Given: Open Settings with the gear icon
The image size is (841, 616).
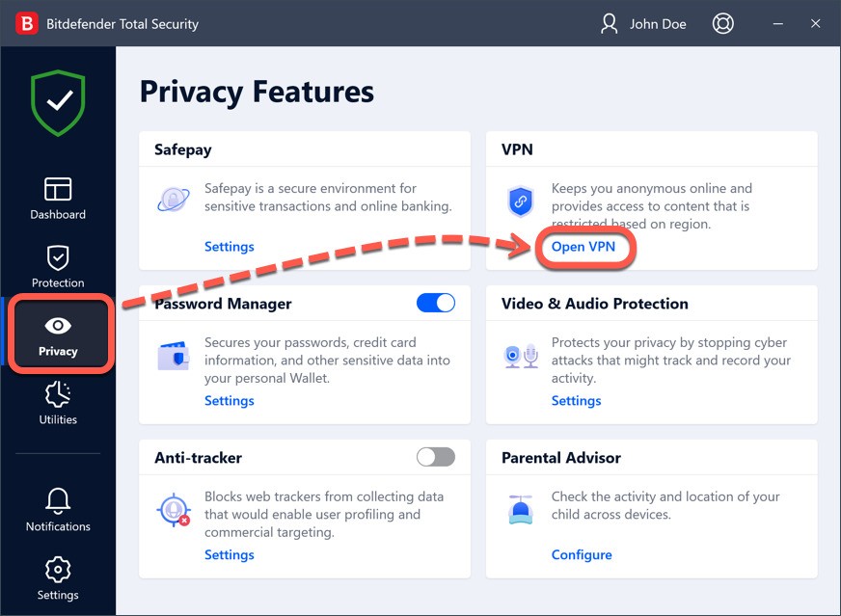Looking at the screenshot, I should coord(58,571).
